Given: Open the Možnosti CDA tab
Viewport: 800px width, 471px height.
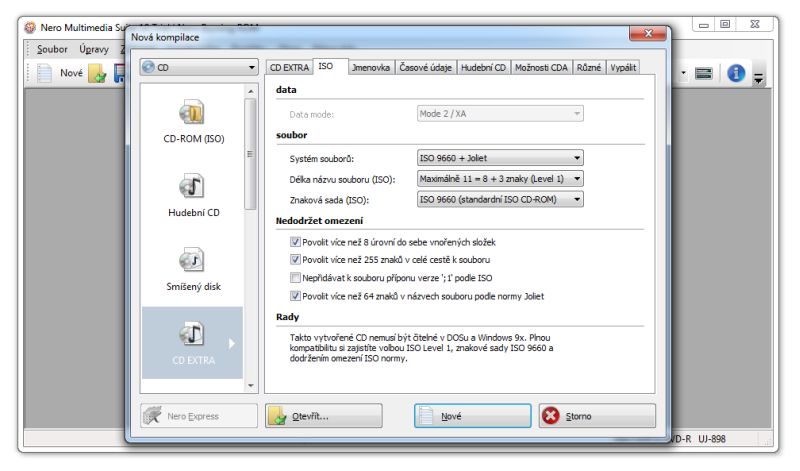Looking at the screenshot, I should coord(541,67).
